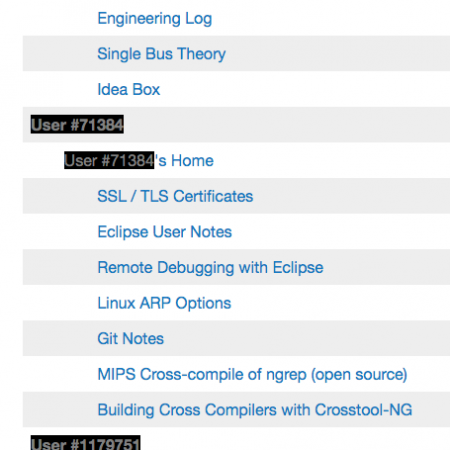View the ARP options page for Linux
Image resolution: width=450 pixels, height=450 pixels.
tap(164, 303)
